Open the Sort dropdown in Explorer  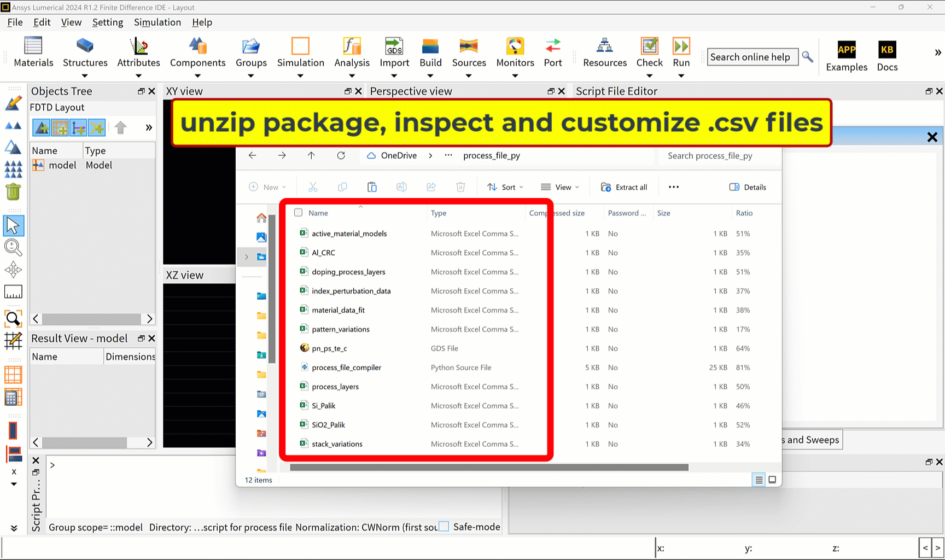(505, 187)
